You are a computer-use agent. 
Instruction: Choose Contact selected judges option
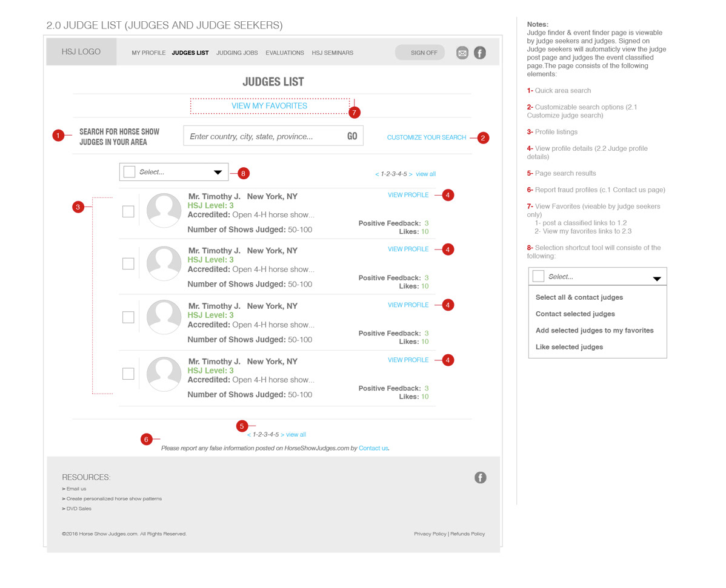(575, 314)
